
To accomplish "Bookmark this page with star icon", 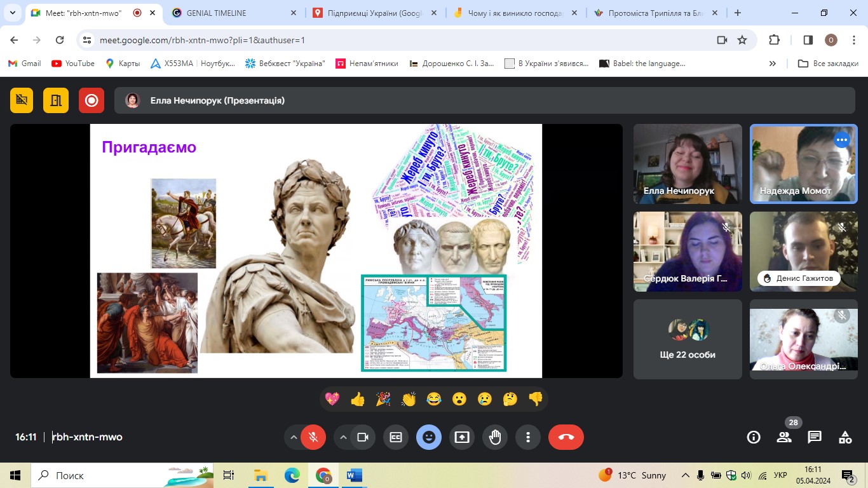I will 742,40.
